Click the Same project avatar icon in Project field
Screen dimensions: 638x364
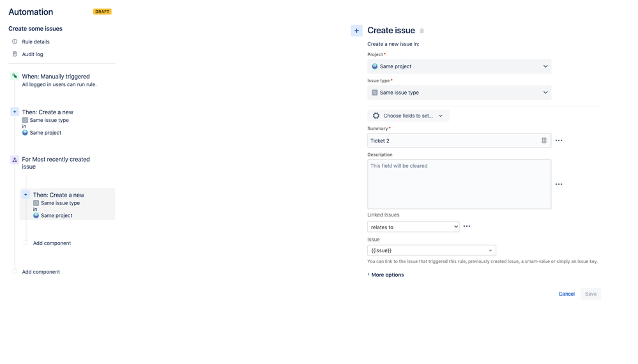click(375, 66)
